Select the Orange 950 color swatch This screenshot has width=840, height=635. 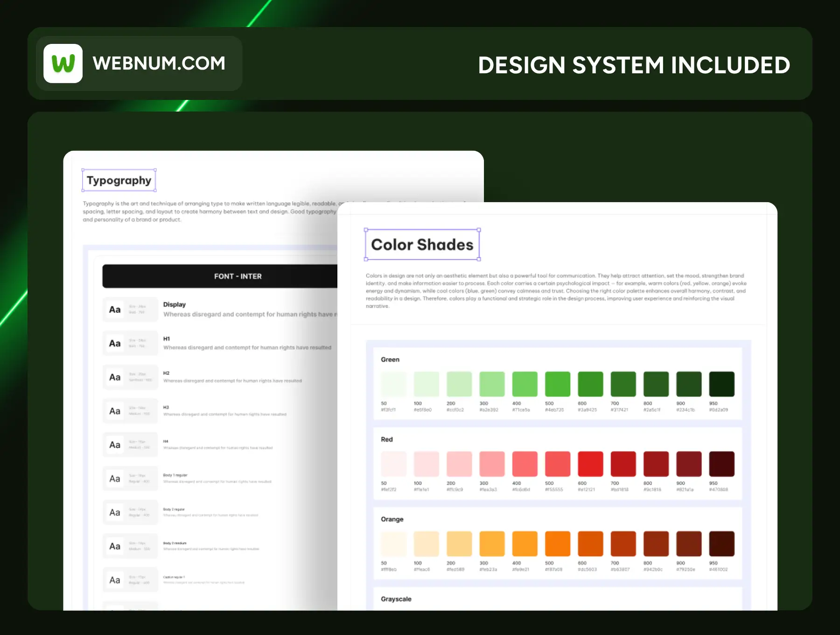point(721,544)
